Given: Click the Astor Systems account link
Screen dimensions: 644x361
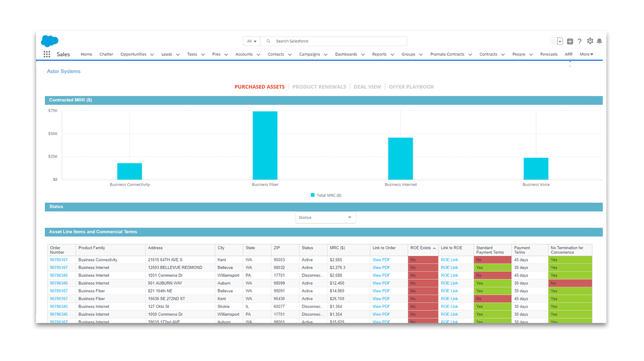Looking at the screenshot, I should [x=64, y=71].
